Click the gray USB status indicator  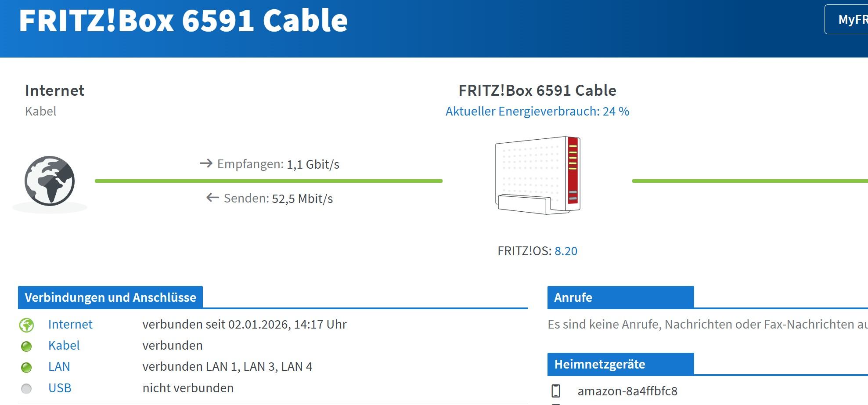[x=26, y=389]
